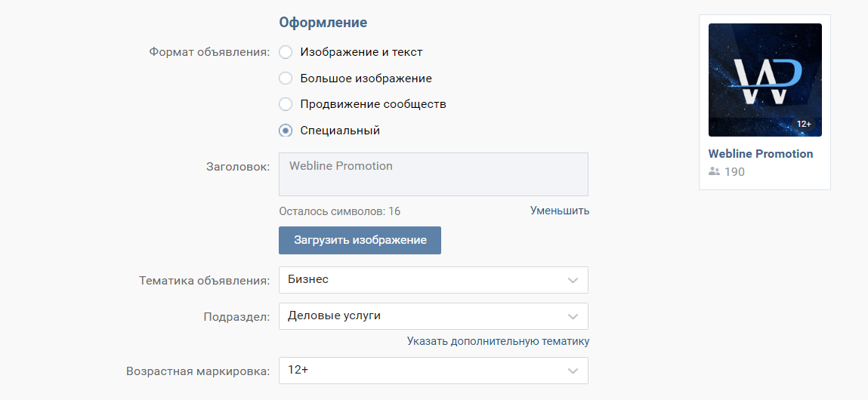
Task: Click the chevron arrow beside 'Деловые услуги'
Action: (x=573, y=316)
